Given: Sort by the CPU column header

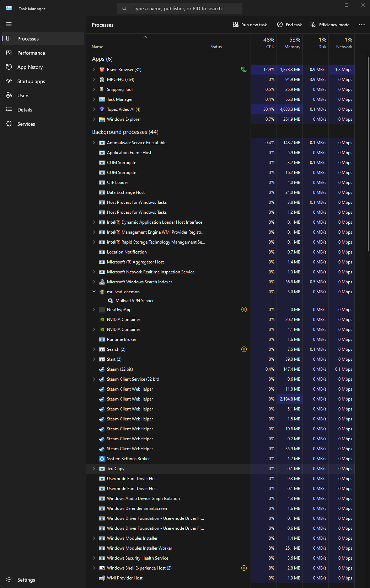Looking at the screenshot, I should 264,43.
